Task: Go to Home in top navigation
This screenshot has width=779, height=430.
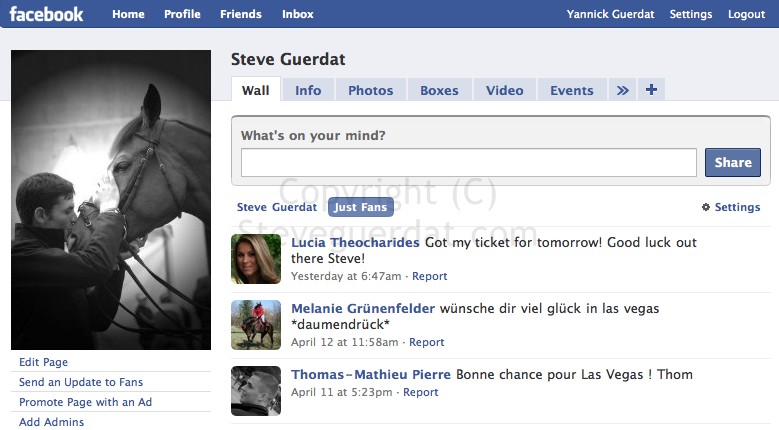Action: [128, 14]
